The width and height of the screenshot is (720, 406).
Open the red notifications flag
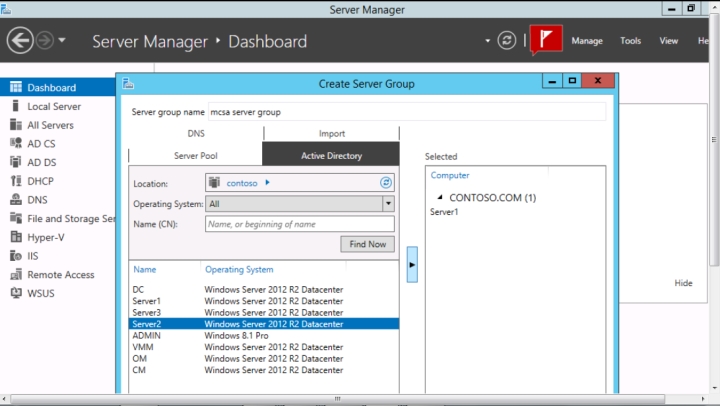(546, 39)
